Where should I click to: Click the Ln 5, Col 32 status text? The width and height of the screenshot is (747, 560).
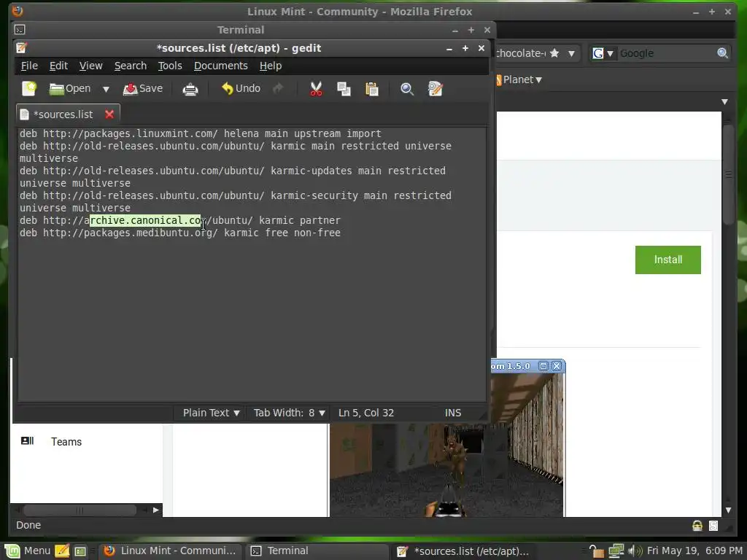(366, 413)
